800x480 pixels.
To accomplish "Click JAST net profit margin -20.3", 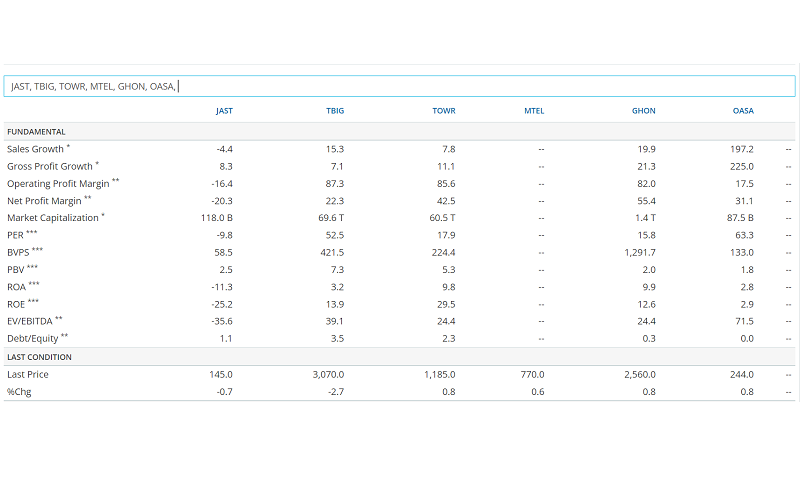I will point(222,201).
